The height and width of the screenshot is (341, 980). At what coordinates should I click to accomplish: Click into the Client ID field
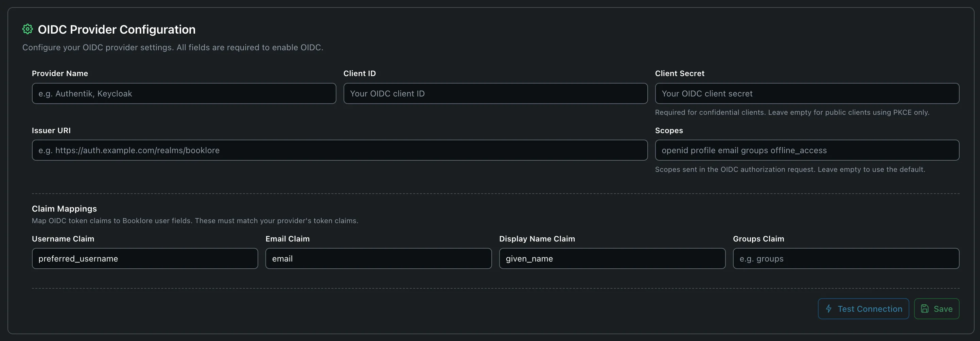(x=495, y=93)
